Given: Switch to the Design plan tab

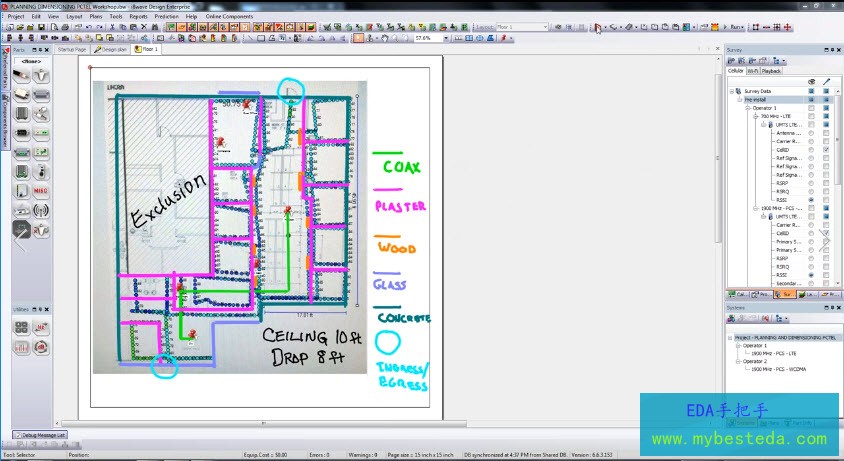Looking at the screenshot, I should click(110, 49).
